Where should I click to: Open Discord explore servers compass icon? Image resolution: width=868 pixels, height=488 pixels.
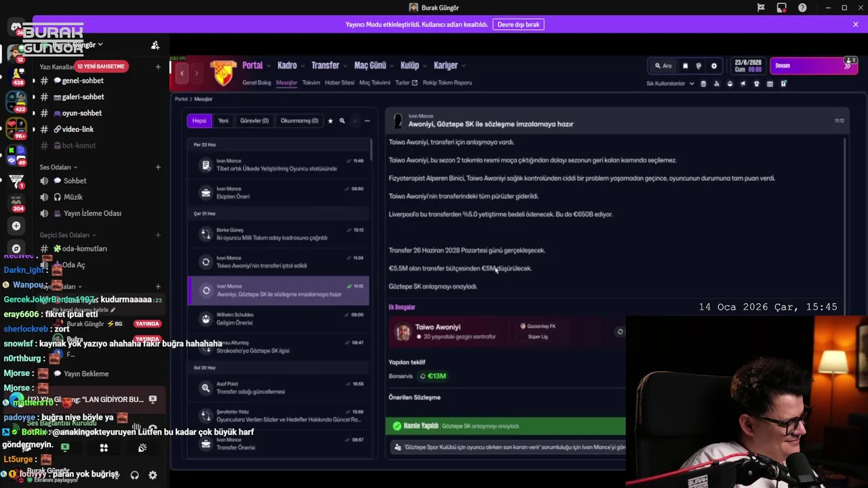16,248
